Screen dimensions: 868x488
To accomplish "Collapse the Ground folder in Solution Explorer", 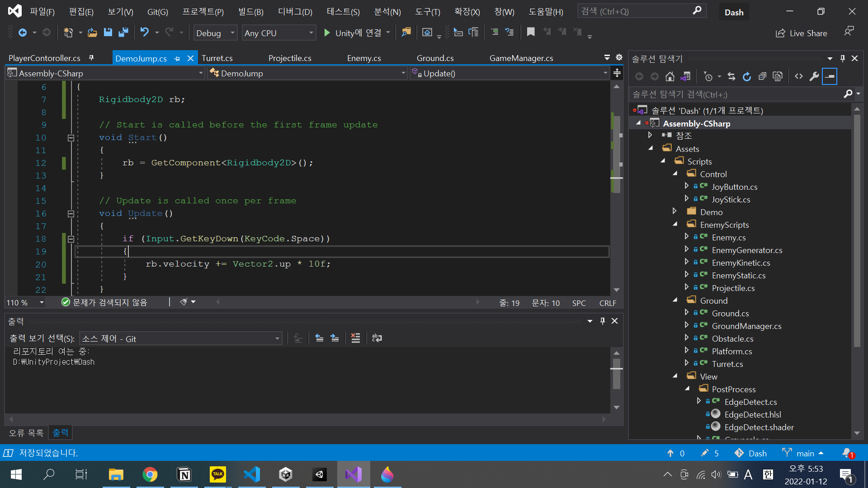I will point(675,300).
